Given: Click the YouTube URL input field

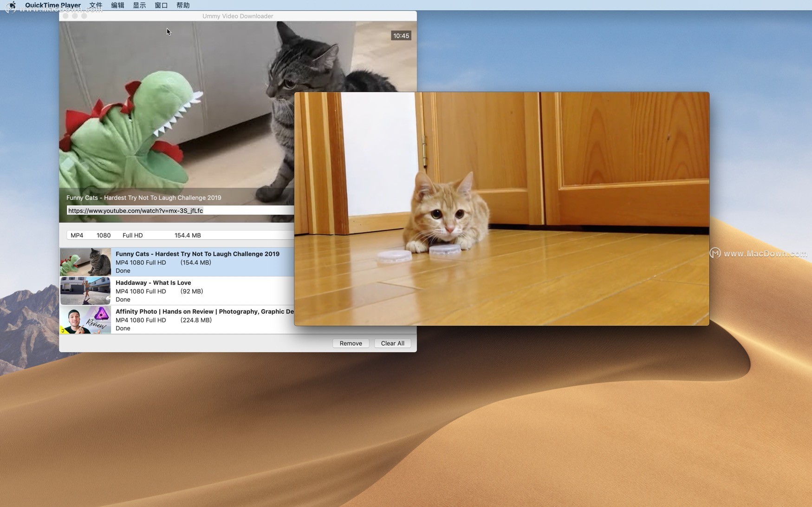Looking at the screenshot, I should click(180, 211).
